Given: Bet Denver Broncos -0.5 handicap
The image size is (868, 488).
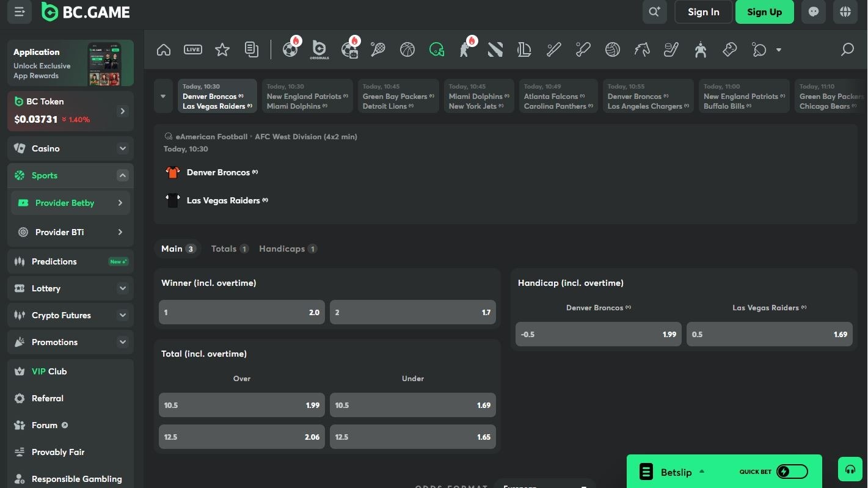Looking at the screenshot, I should click(599, 334).
